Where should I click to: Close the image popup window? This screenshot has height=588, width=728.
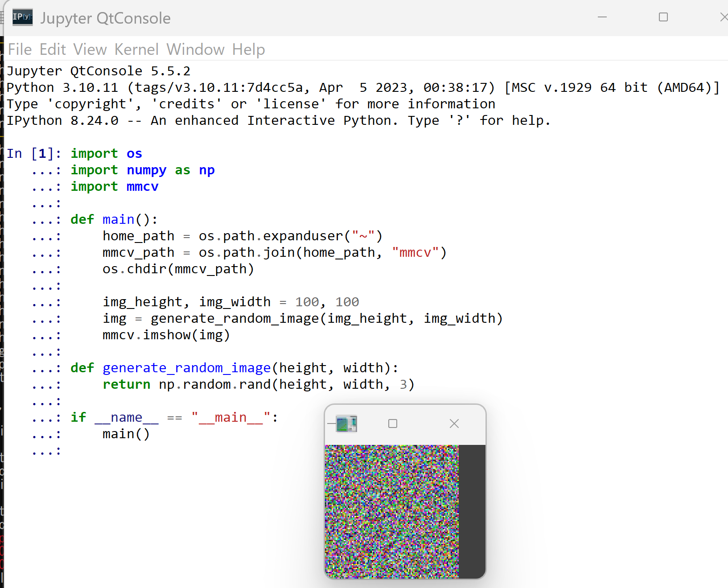pyautogui.click(x=454, y=424)
